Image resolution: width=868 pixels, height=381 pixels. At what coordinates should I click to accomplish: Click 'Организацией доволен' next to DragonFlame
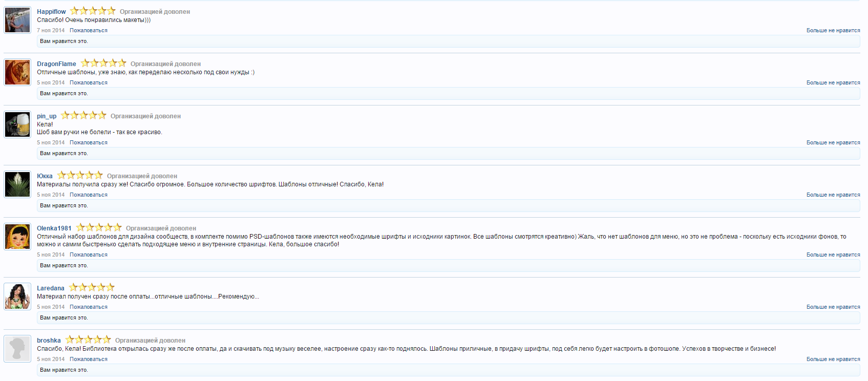[165, 64]
